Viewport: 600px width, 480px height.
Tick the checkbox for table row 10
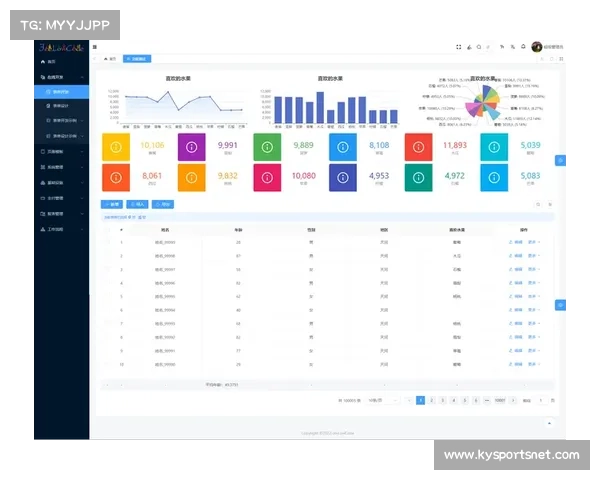click(109, 364)
